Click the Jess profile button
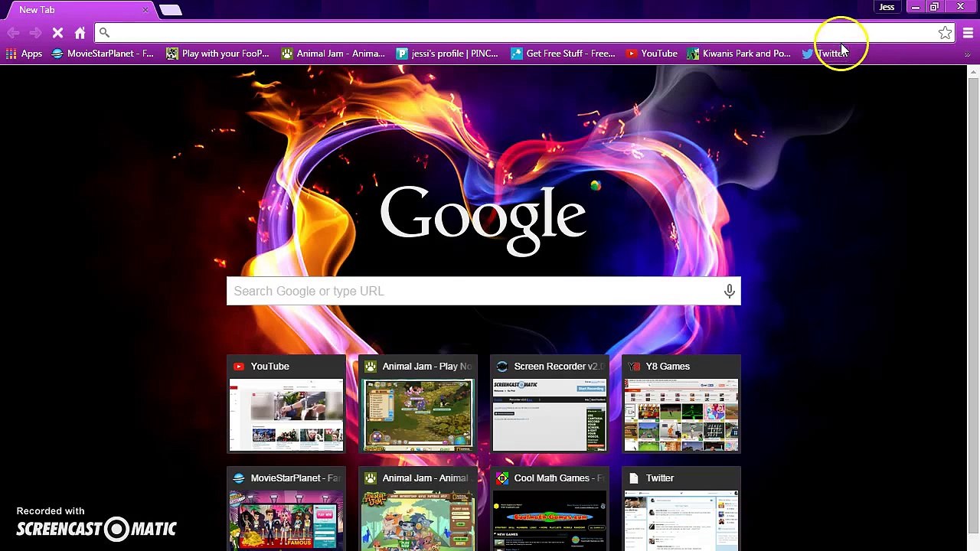The image size is (980, 551). tap(887, 7)
